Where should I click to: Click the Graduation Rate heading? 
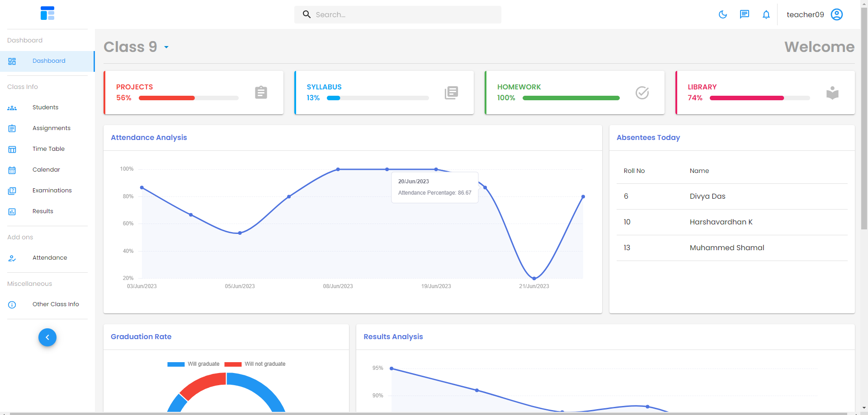(x=141, y=337)
